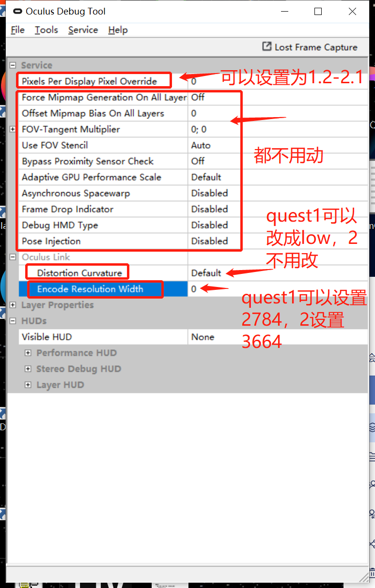Viewport: 375px width, 588px height.
Task: Expand the Performance HUD group
Action: pyautogui.click(x=28, y=353)
